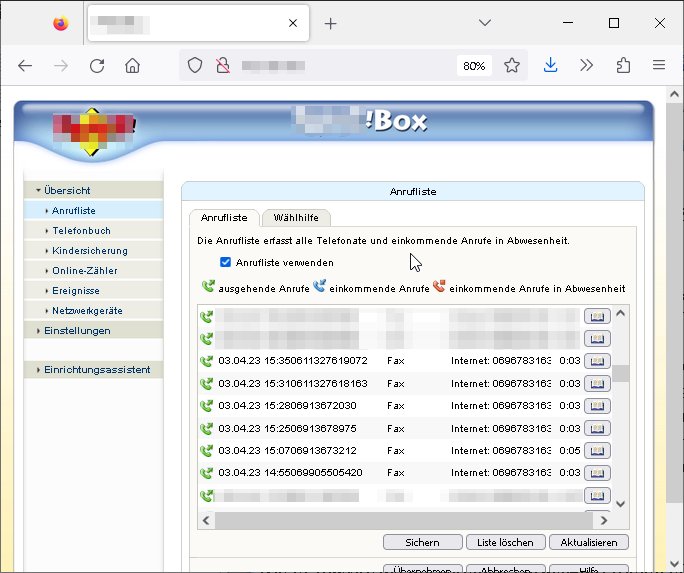Viewport: 684px width, 573px height.
Task: Select the Anrufliste tab
Action: coord(224,217)
